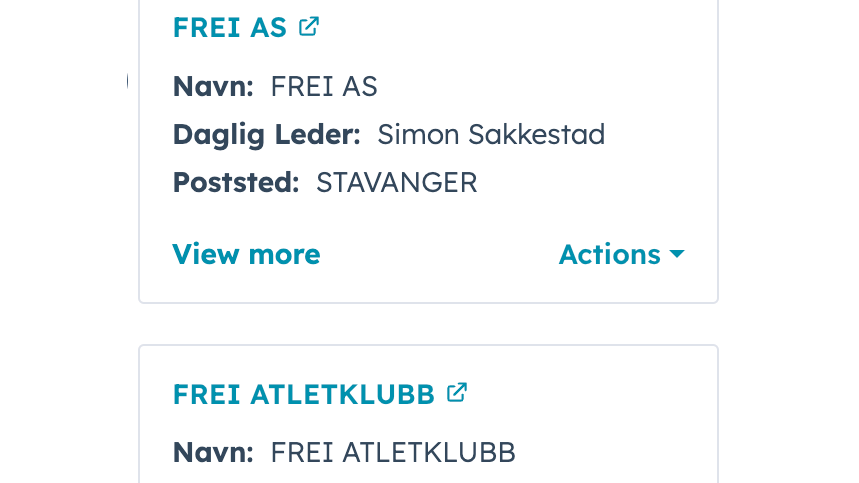
Task: Click View more on FREI AS card
Action: tap(246, 255)
